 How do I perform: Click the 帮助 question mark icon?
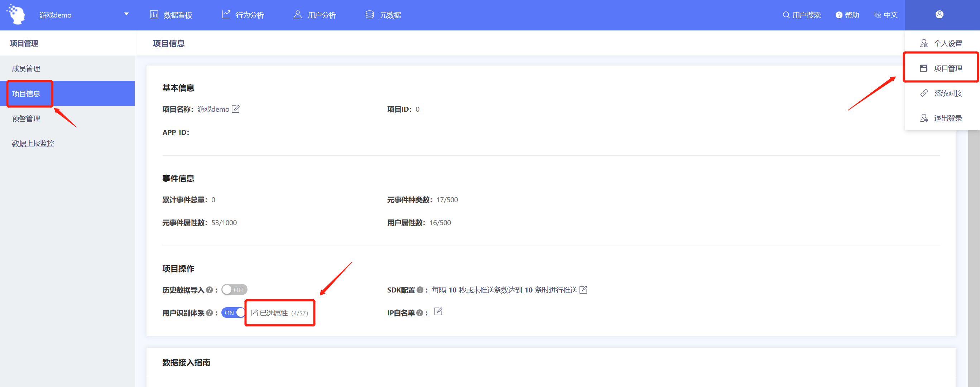839,15
